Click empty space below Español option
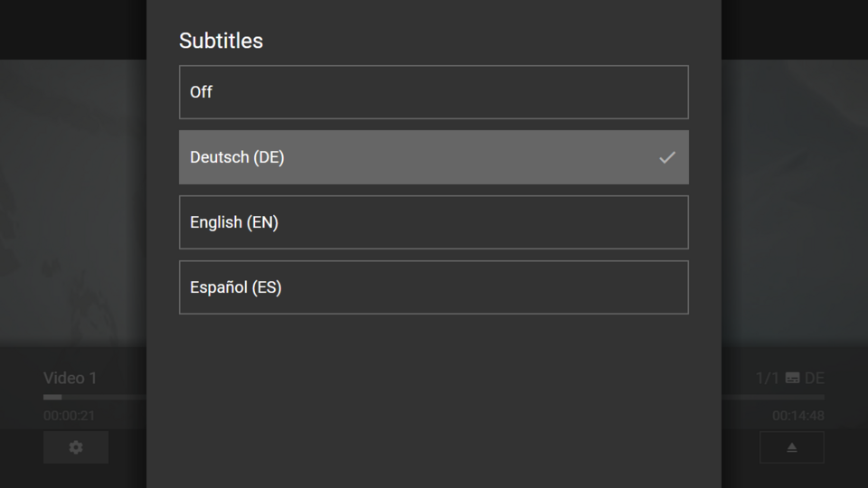Screen dimensions: 868x488 pos(433,398)
